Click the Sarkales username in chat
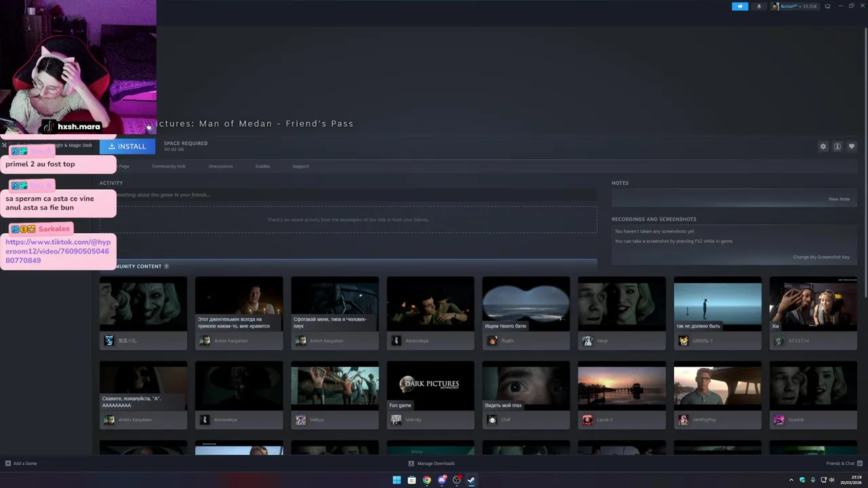Screen dimensions: 868x488 54,229
